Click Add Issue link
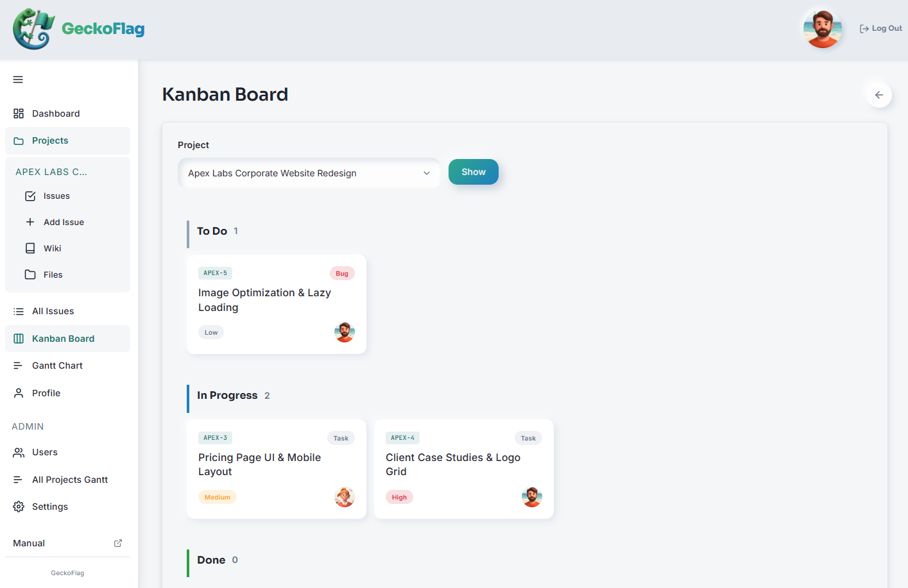The image size is (908, 588). click(64, 222)
